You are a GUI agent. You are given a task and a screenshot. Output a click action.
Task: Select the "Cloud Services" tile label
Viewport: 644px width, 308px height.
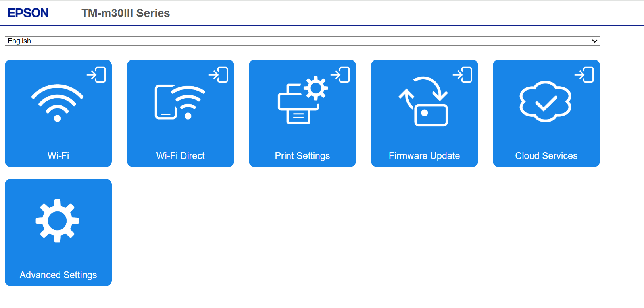(x=546, y=156)
